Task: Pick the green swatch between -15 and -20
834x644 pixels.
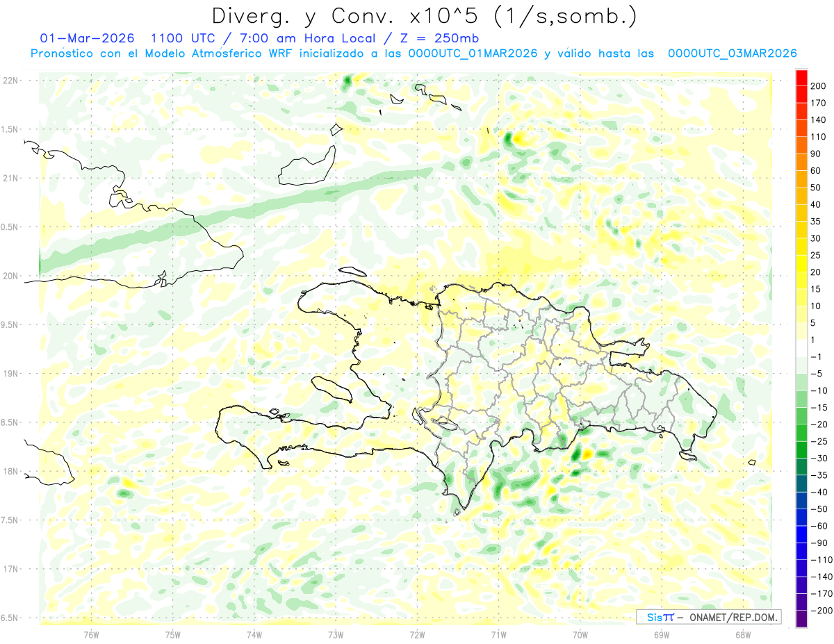Action: (801, 416)
